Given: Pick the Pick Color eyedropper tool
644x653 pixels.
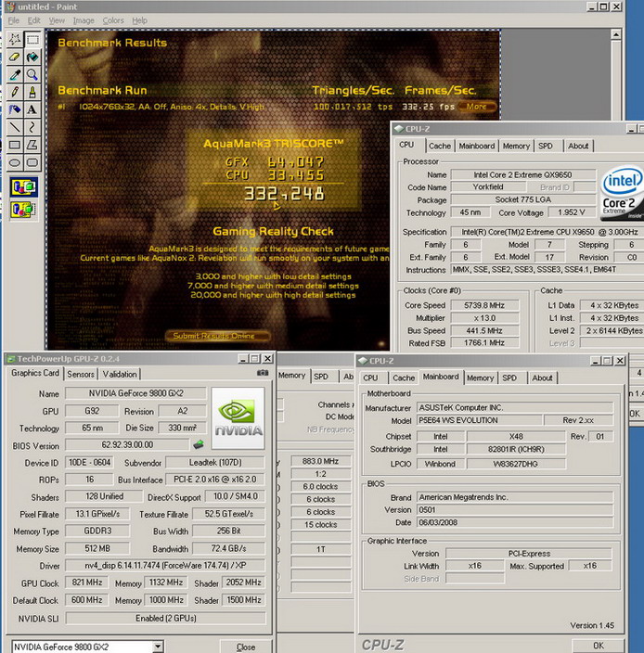Looking at the screenshot, I should pos(15,74).
